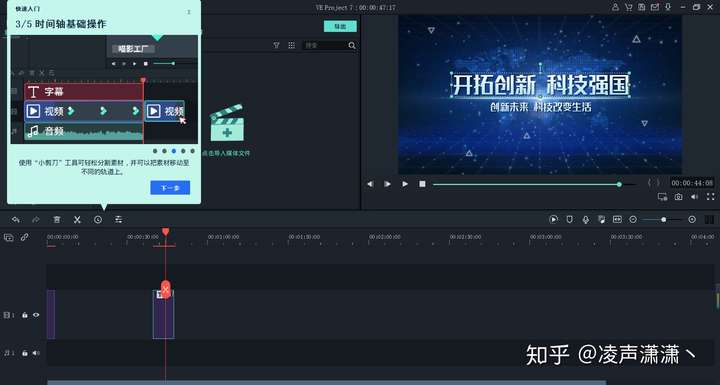Delete the selected clip with trash icon

[x=56, y=220]
